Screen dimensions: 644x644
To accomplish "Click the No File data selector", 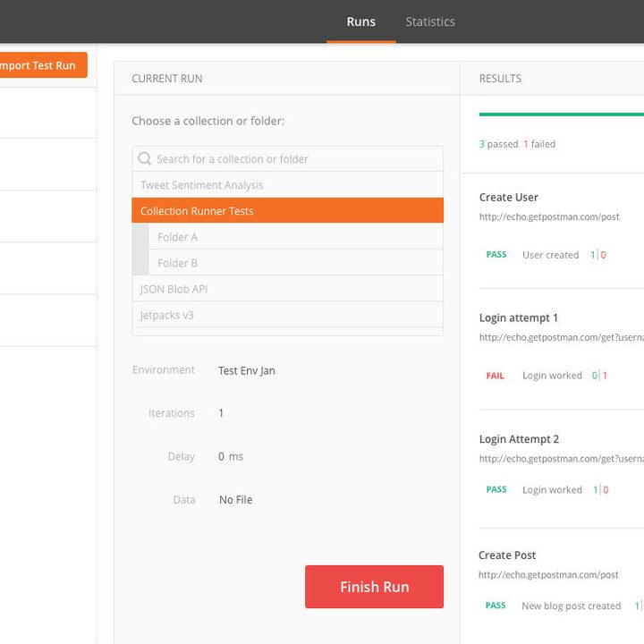I will (236, 499).
